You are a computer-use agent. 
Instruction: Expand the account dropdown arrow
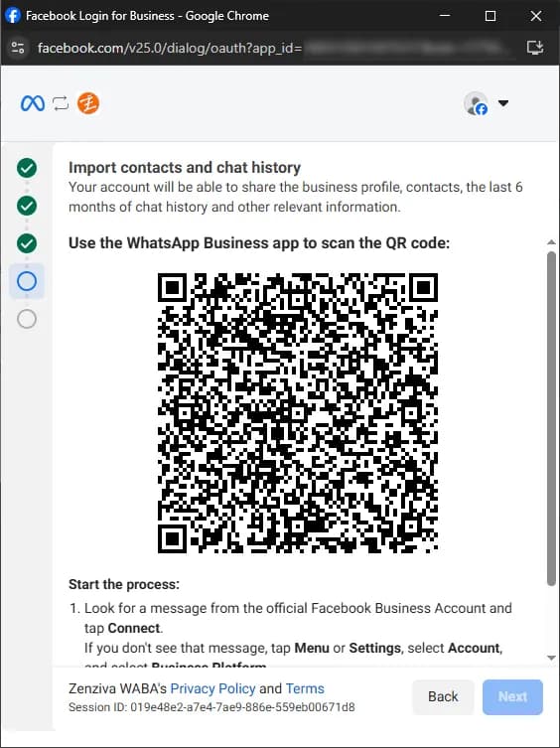[x=502, y=103]
